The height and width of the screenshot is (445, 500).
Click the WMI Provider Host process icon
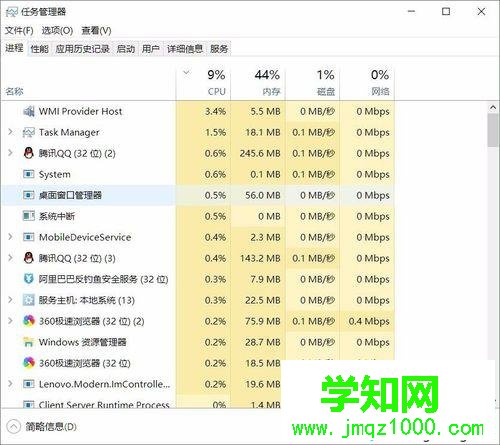29,111
